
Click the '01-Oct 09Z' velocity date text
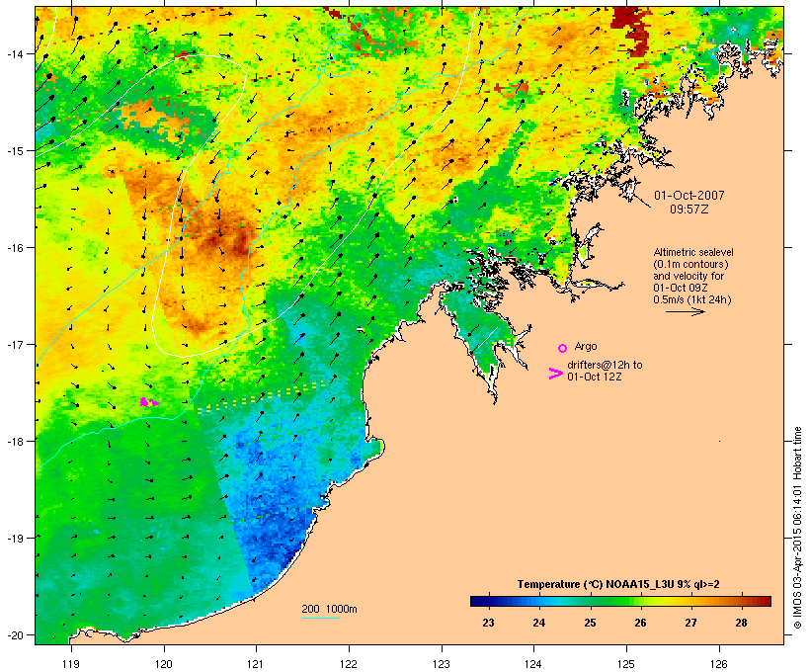tap(681, 288)
